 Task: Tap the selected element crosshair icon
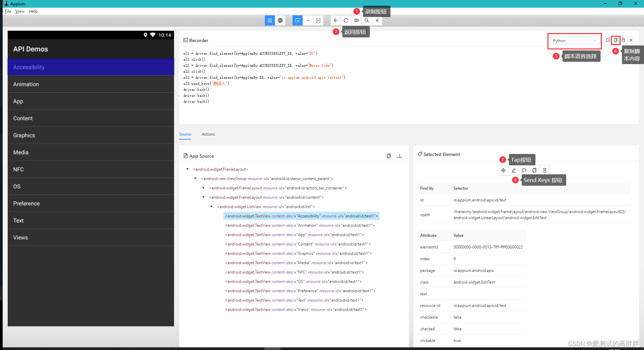(503, 170)
